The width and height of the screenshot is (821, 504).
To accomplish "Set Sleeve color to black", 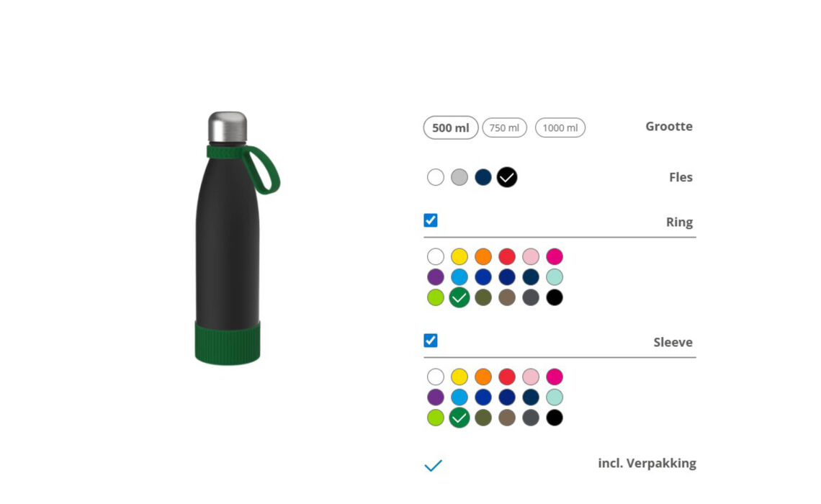I will (x=555, y=418).
